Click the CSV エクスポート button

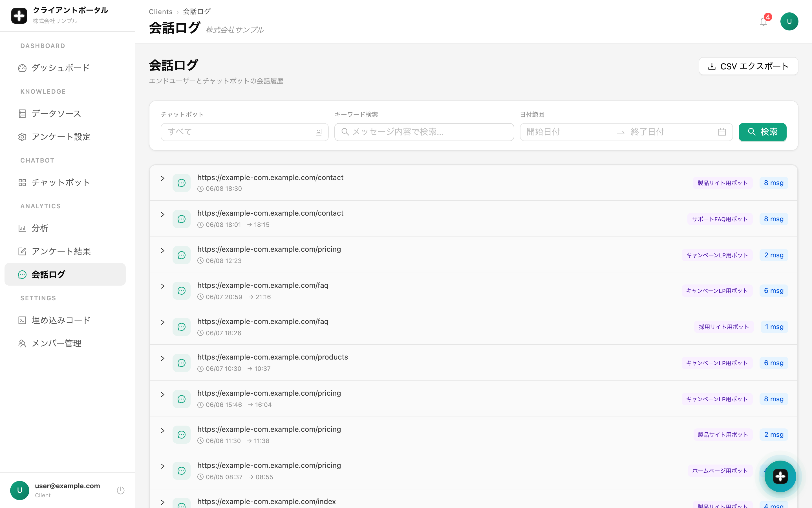tap(748, 66)
